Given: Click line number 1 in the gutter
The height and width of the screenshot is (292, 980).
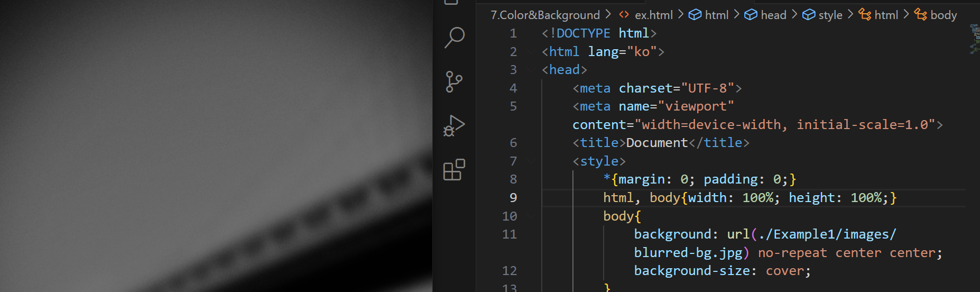Looking at the screenshot, I should click(513, 33).
